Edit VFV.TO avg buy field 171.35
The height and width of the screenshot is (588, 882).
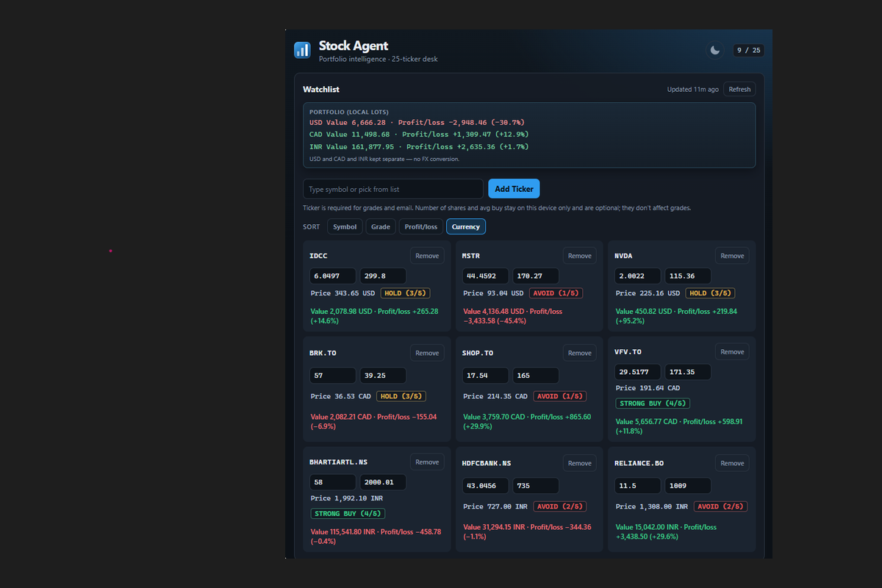click(x=688, y=372)
